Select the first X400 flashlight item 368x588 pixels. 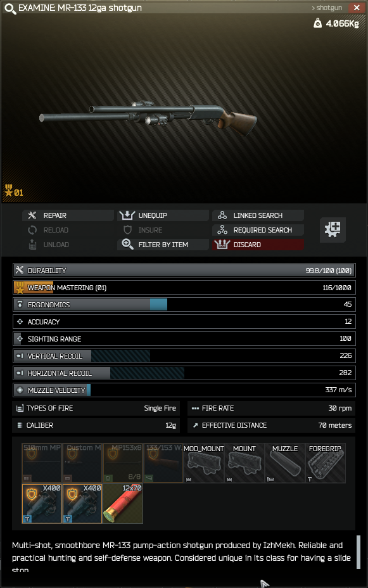coord(42,503)
